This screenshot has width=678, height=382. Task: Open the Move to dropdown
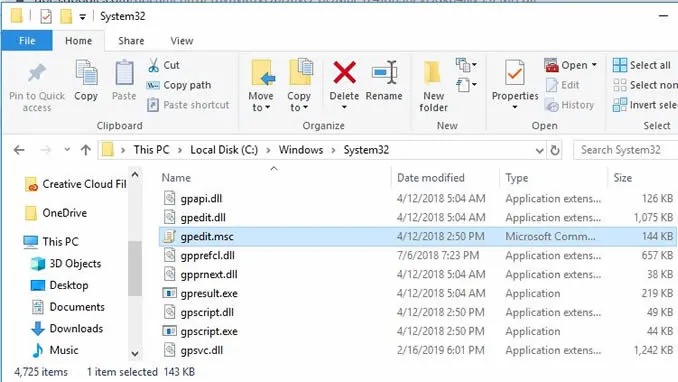261,101
